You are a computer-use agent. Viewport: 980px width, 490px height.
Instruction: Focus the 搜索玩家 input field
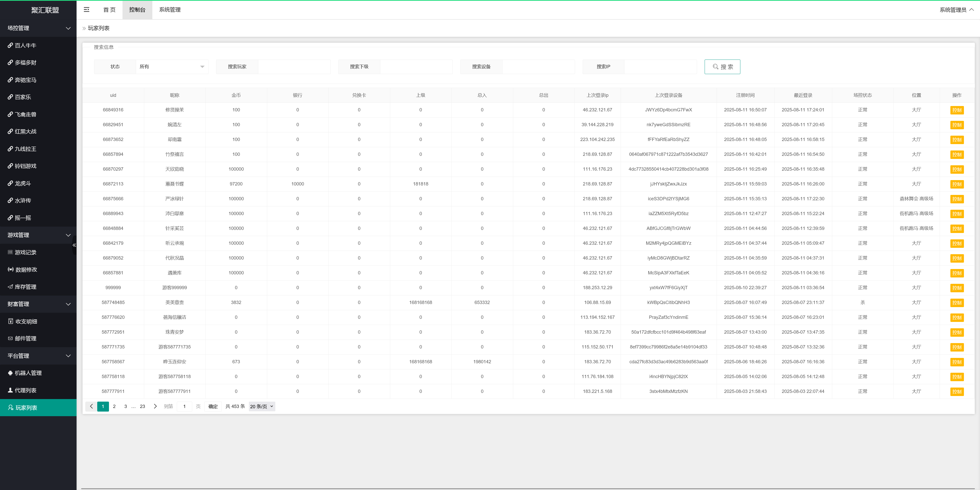294,67
